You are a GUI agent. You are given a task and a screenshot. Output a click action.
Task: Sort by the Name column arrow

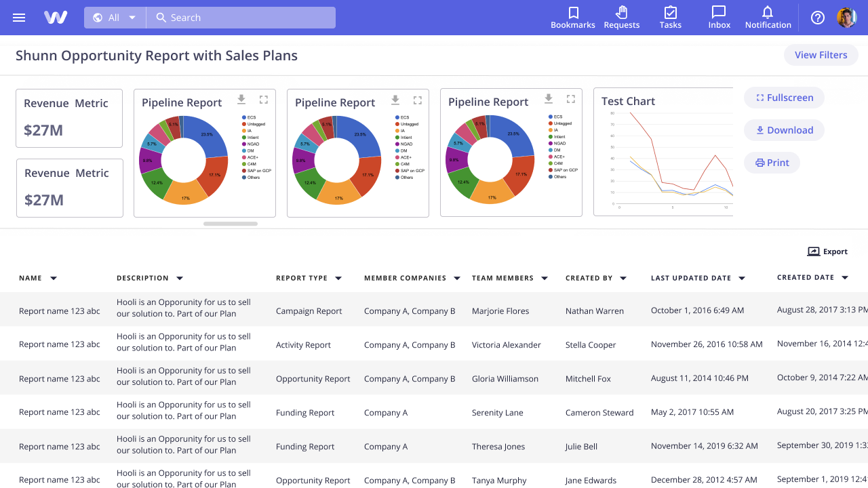54,279
